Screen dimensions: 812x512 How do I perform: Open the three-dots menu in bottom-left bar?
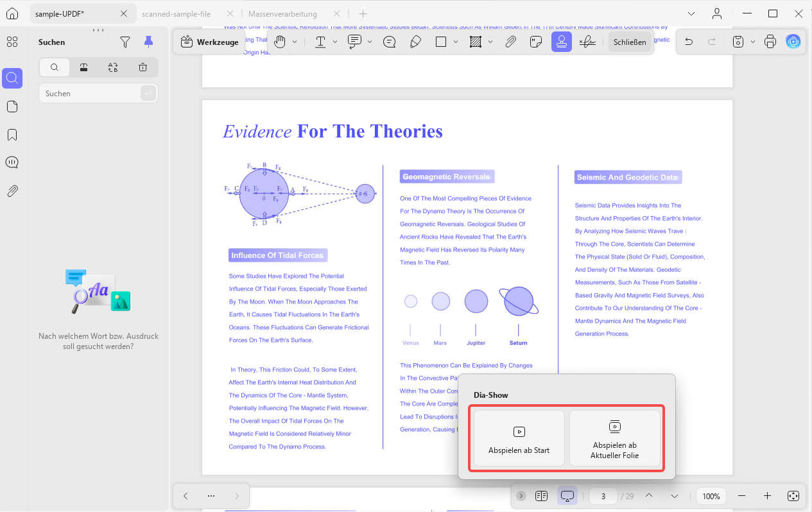211,496
